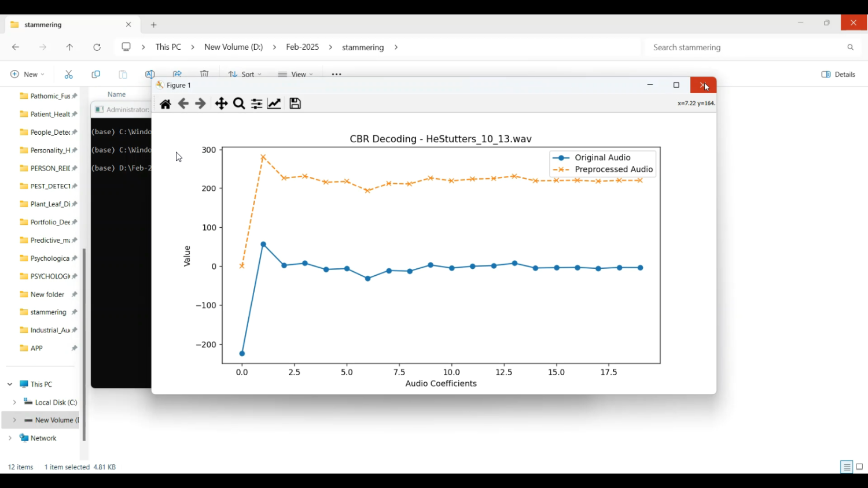This screenshot has height=488, width=868.
Task: Open the New item dropdown
Action: click(x=27, y=75)
